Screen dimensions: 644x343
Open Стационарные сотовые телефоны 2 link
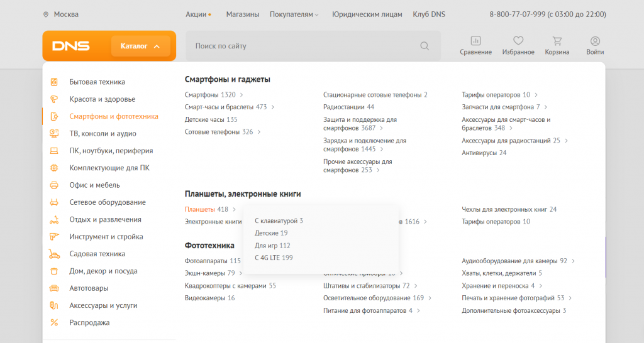pyautogui.click(x=375, y=95)
